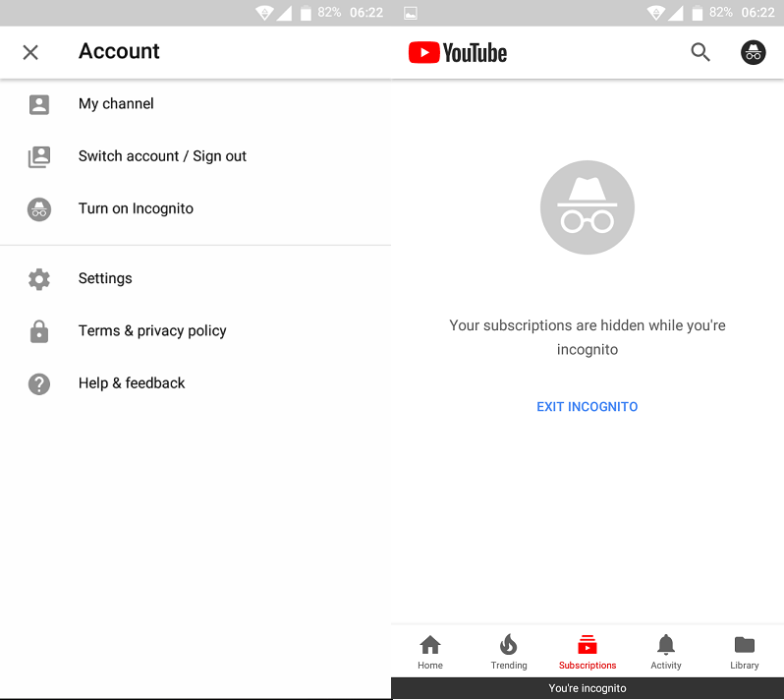The height and width of the screenshot is (700, 784).
Task: Switch to the Trending tab
Action: 509,652
